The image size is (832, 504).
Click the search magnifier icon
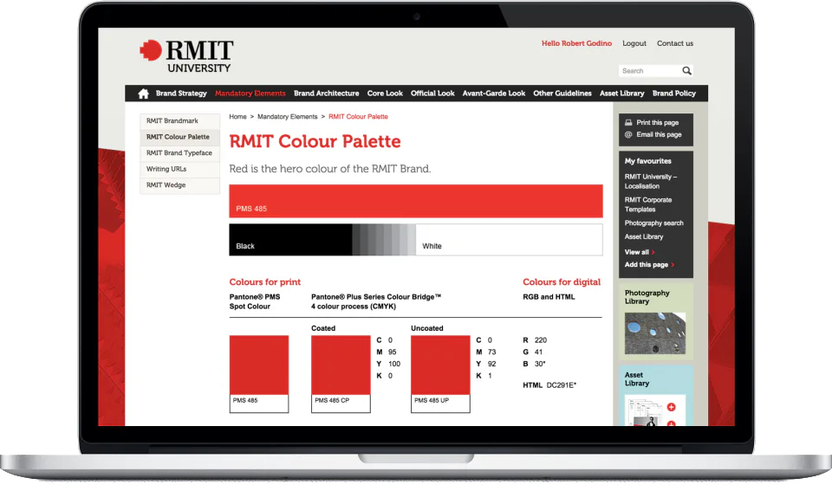[x=686, y=70]
